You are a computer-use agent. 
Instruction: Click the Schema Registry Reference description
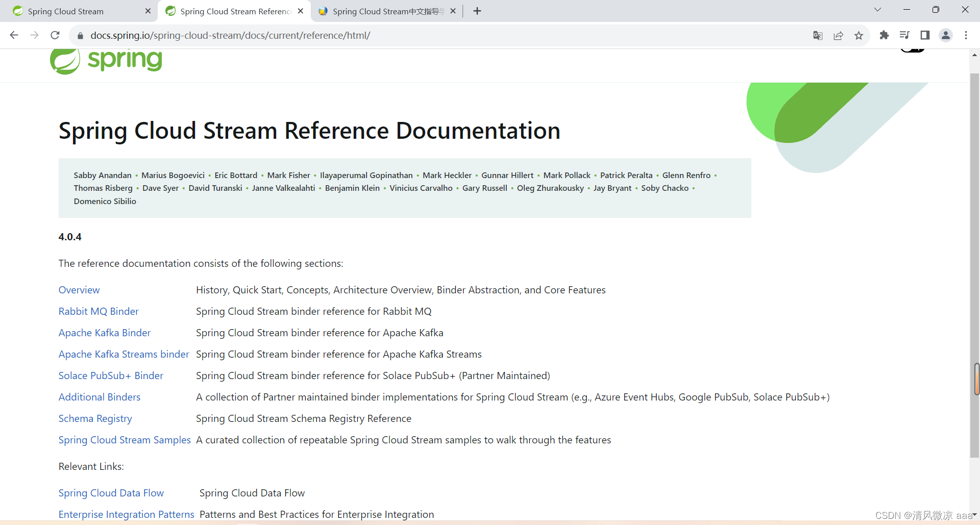coord(304,418)
